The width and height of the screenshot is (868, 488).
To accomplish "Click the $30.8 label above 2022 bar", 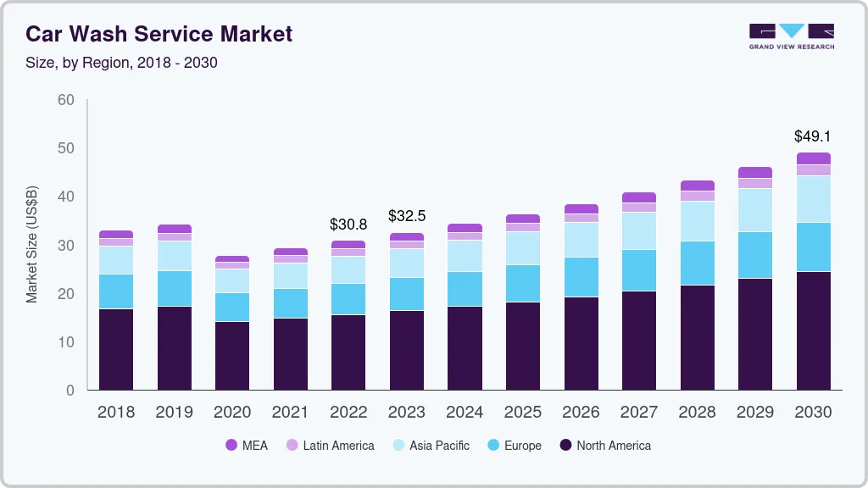I will [348, 225].
